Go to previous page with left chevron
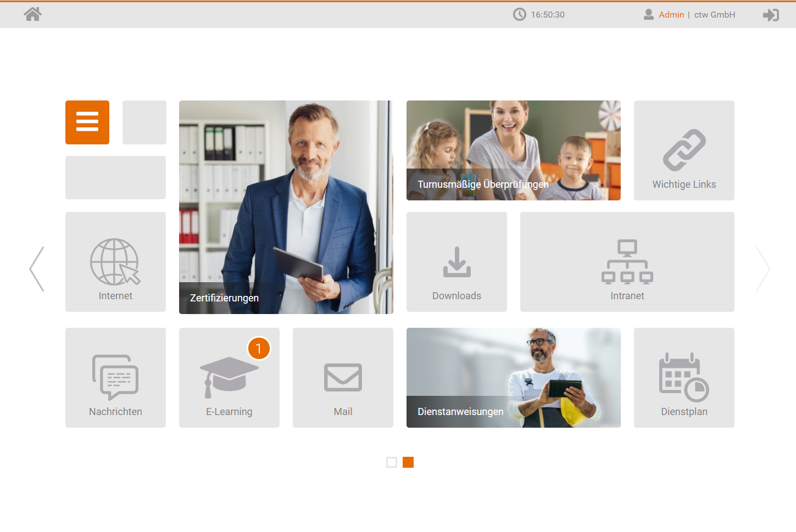Screen dimensions: 796x532 point(37,268)
